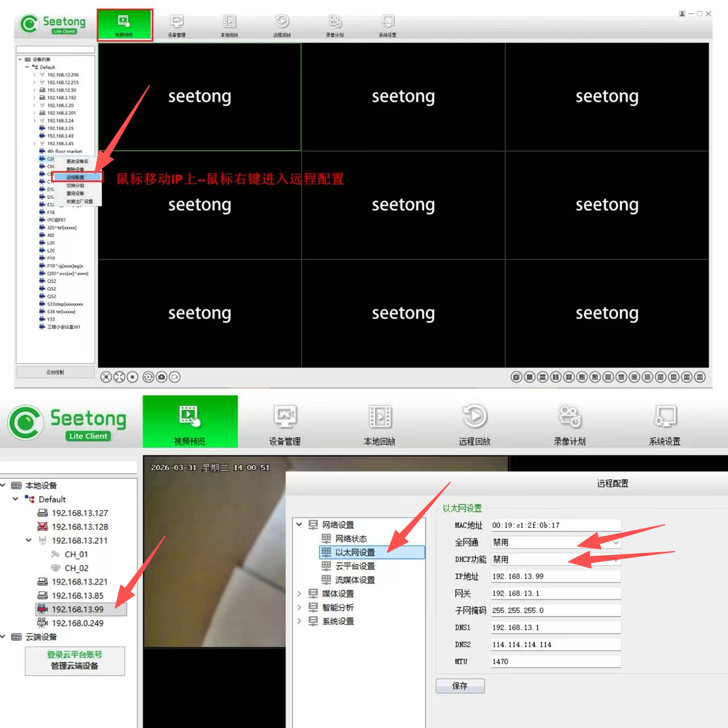728x728 pixels.
Task: Click the 管理云端设备 button
Action: point(75,666)
